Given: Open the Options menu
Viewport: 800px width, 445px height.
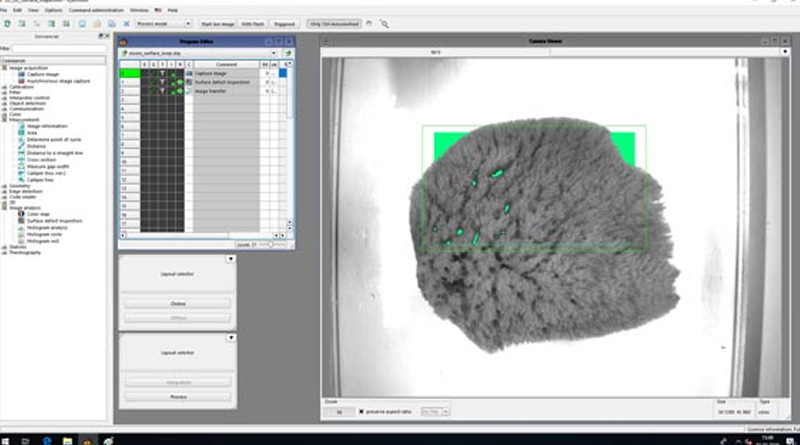Looking at the screenshot, I should (53, 10).
